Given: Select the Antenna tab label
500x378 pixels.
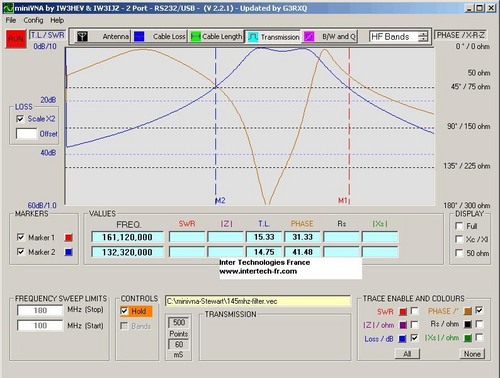Looking at the screenshot, I should (116, 36).
